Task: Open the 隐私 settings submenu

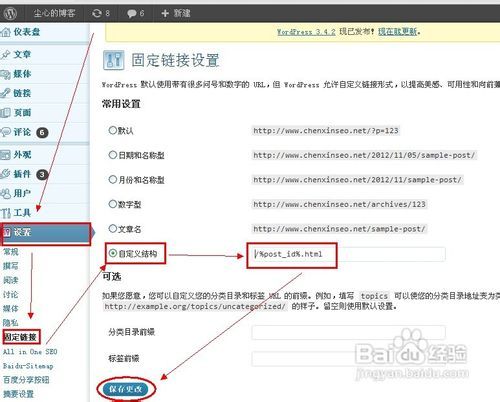Action: [10, 323]
